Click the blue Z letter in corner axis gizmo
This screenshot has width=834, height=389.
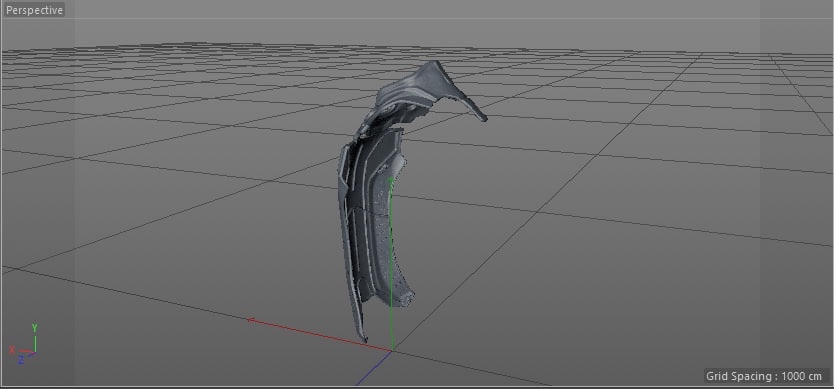[x=21, y=360]
